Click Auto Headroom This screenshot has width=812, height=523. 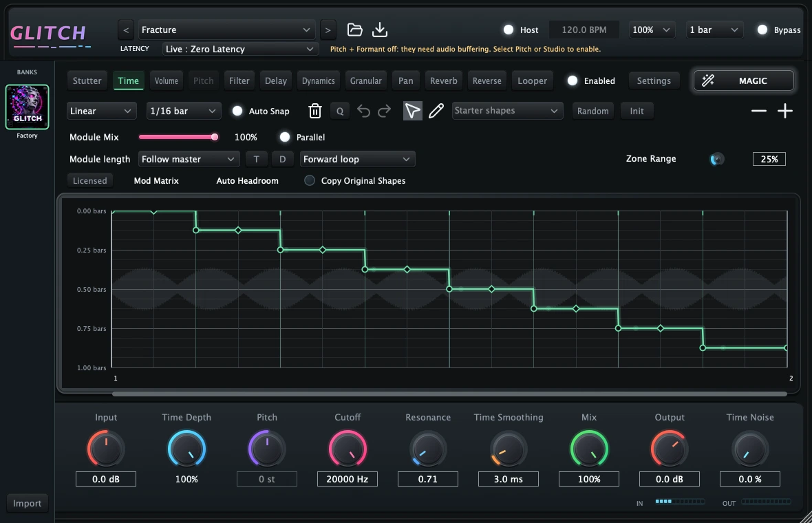tap(247, 181)
